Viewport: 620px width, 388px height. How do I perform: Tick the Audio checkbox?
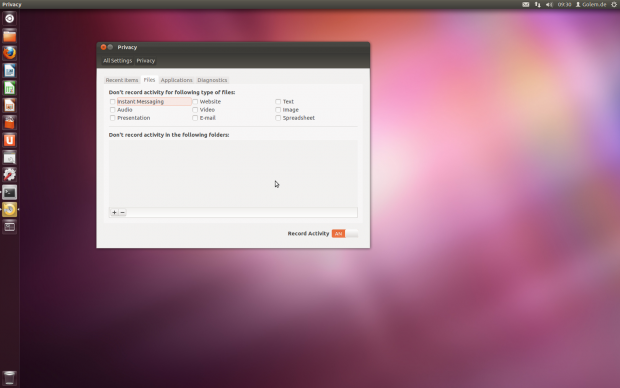113,110
